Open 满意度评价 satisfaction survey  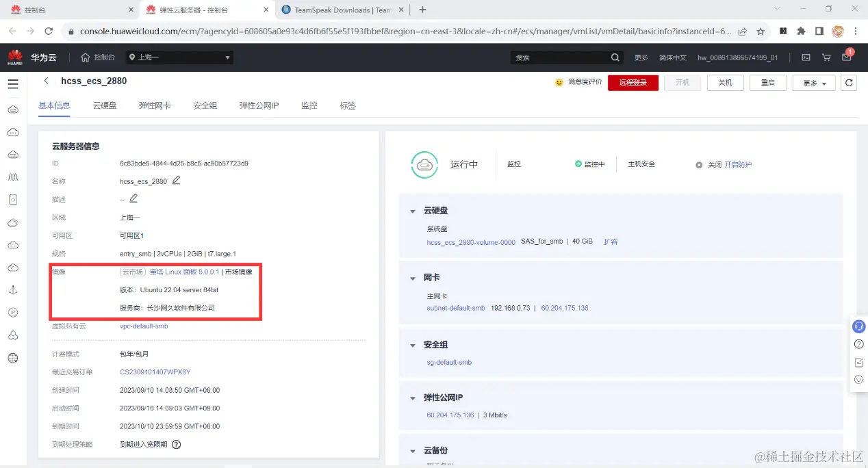[579, 82]
